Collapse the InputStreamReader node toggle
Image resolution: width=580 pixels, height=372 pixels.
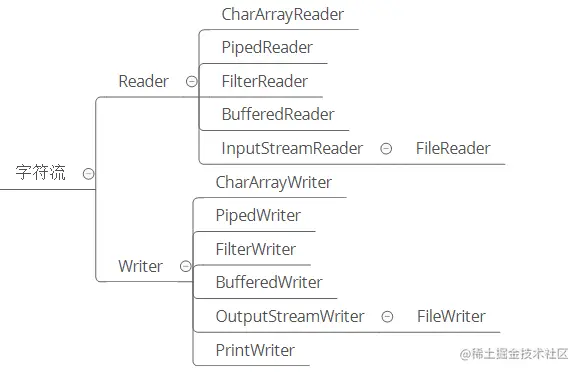click(x=386, y=149)
